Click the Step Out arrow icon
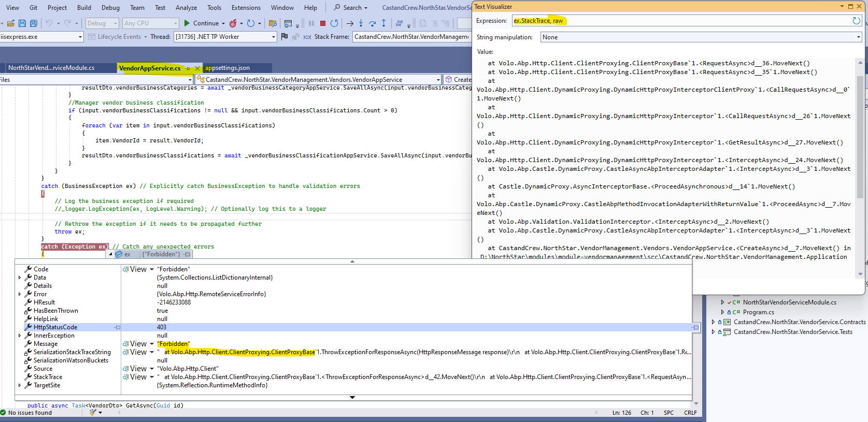The image size is (868, 422). (383, 23)
